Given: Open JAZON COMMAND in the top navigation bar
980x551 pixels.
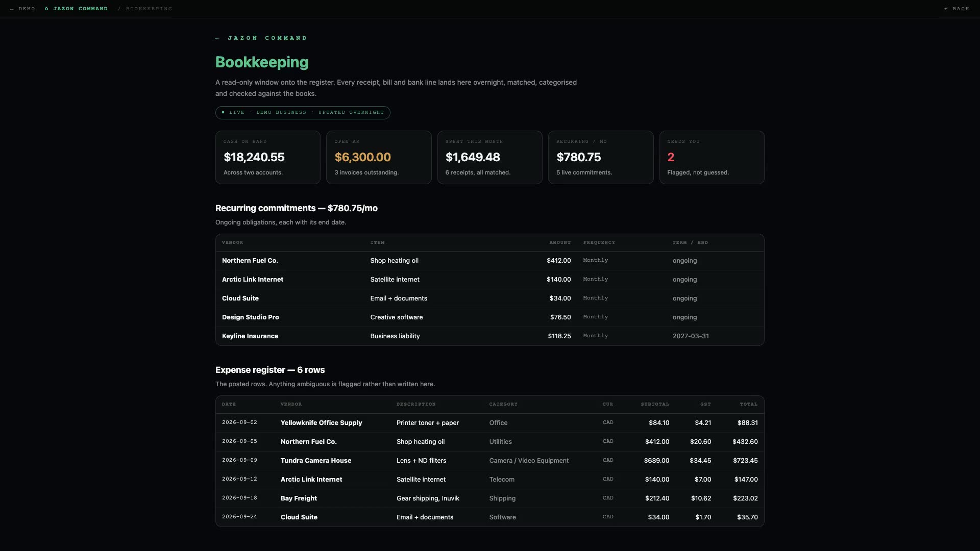Looking at the screenshot, I should [x=76, y=9].
